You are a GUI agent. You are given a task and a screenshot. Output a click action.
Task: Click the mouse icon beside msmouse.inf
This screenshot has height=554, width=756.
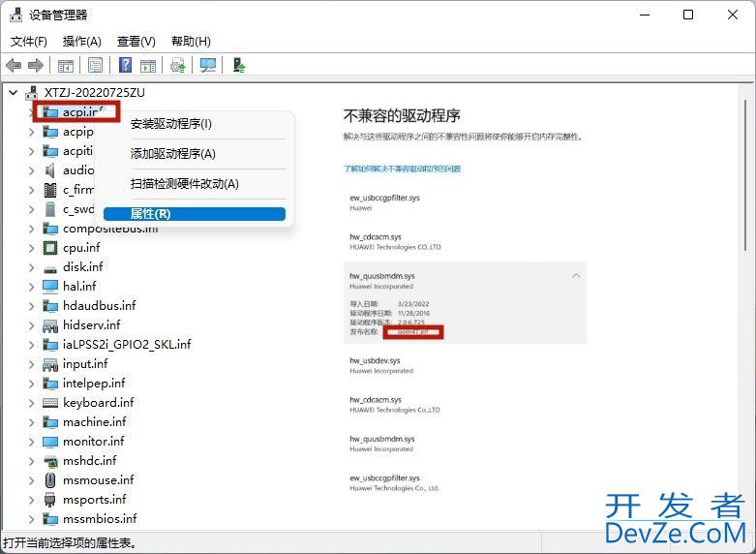tap(50, 480)
